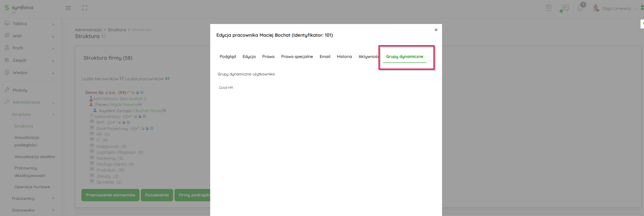Image resolution: width=644 pixels, height=216 pixels.
Task: Expand the Marketing department node
Action: [92, 158]
